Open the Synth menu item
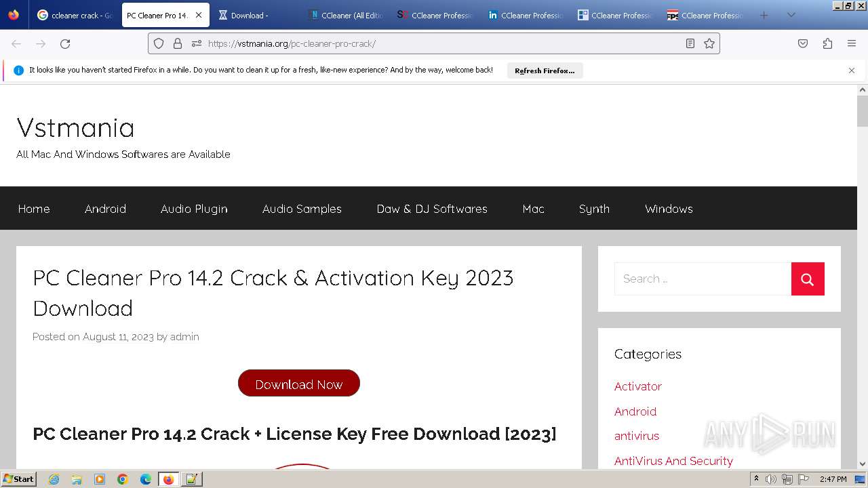The height and width of the screenshot is (488, 868). [x=594, y=209]
